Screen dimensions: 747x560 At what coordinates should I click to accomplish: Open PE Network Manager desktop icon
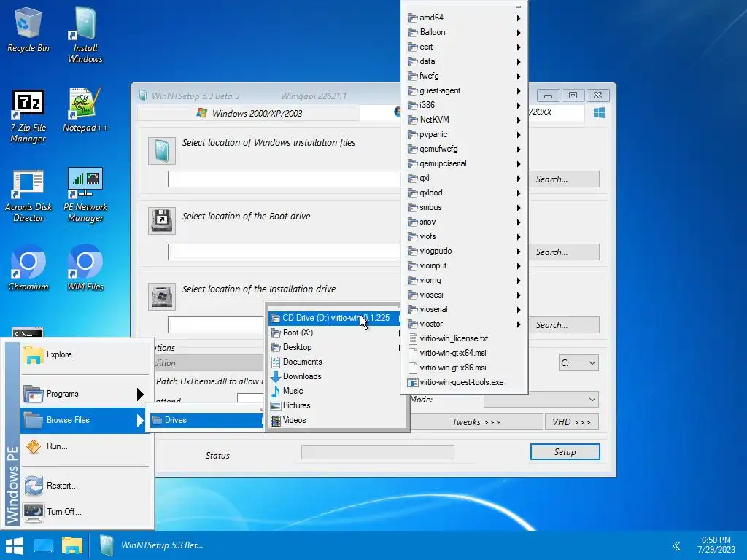tap(85, 195)
